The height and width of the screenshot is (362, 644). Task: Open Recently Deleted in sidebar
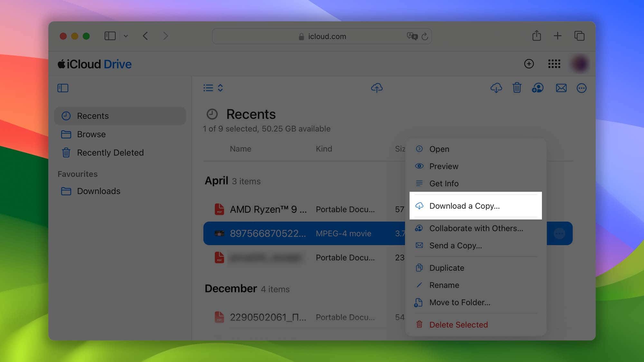[x=110, y=153]
